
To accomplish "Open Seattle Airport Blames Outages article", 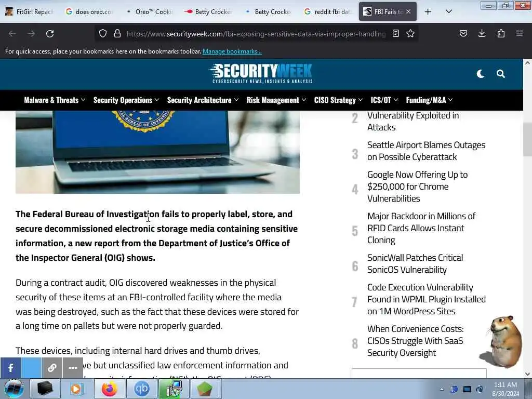I will coord(426,151).
